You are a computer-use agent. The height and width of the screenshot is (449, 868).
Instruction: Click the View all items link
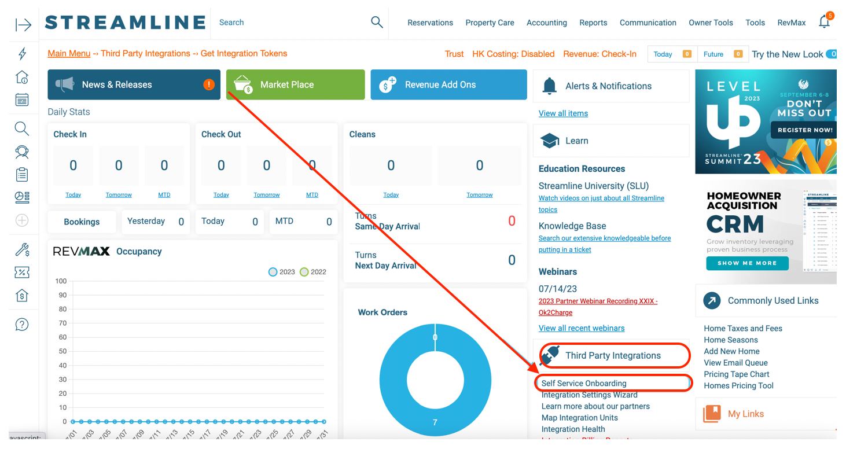point(563,113)
